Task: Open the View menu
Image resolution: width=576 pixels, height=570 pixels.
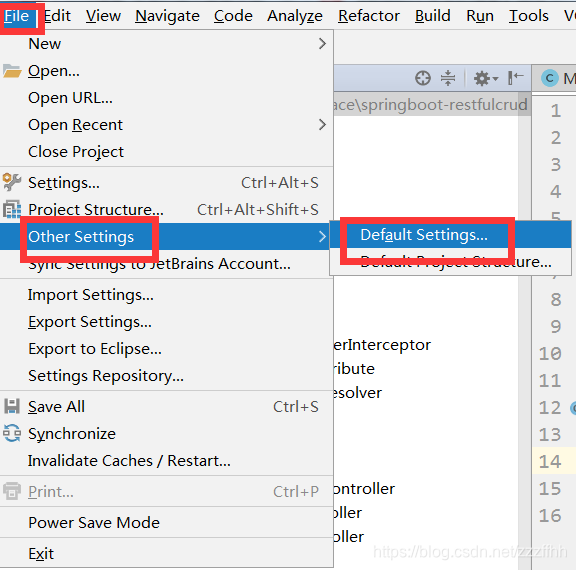Action: [103, 16]
